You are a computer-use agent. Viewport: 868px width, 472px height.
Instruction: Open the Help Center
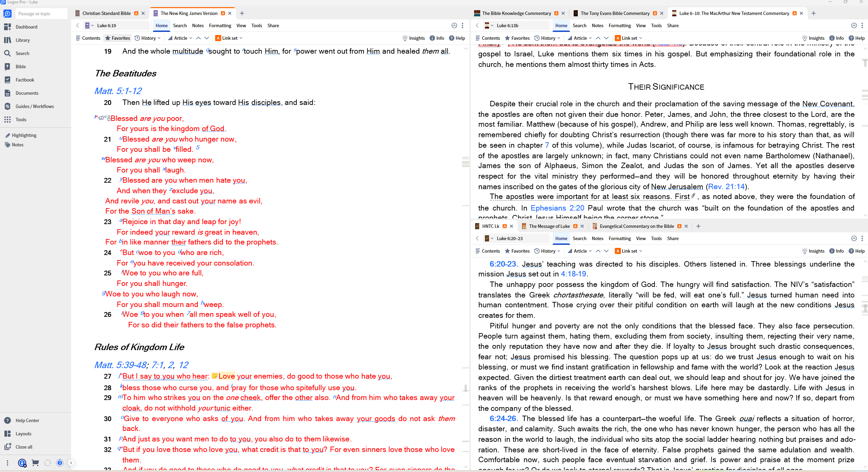pos(22,420)
